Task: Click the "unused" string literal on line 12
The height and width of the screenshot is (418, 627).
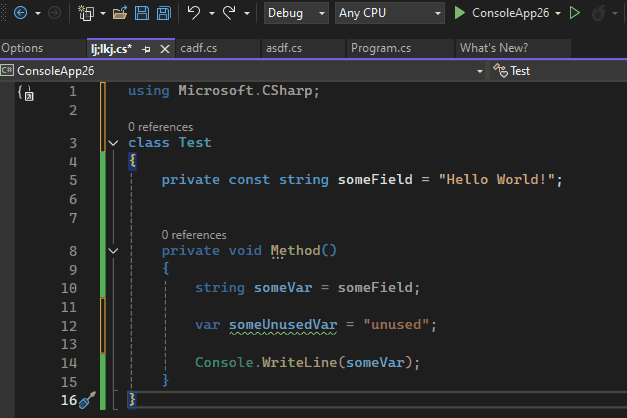Action: (x=396, y=324)
